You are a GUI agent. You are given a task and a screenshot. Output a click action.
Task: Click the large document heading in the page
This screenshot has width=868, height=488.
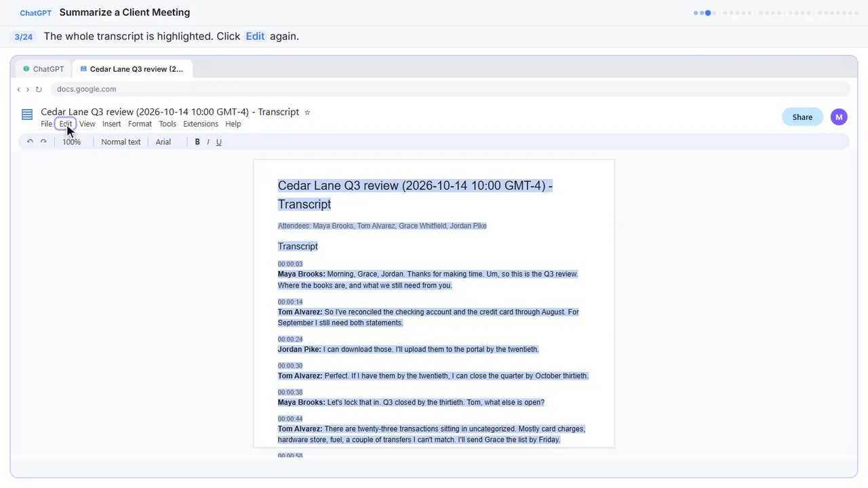pos(416,195)
